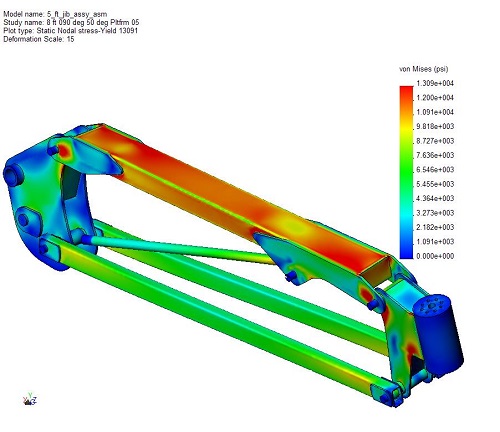Click the legend value 4.364e+003
The width and height of the screenshot is (500, 432).
point(435,198)
